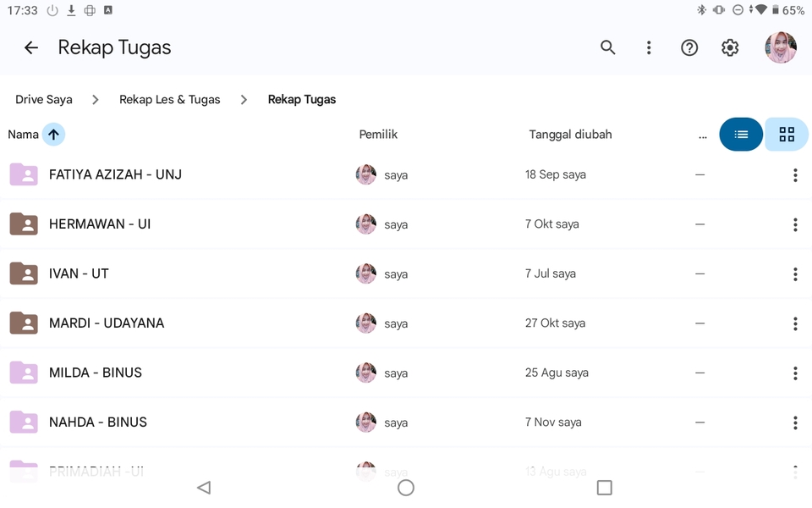Go to Drive Saya in breadcrumb

click(44, 100)
